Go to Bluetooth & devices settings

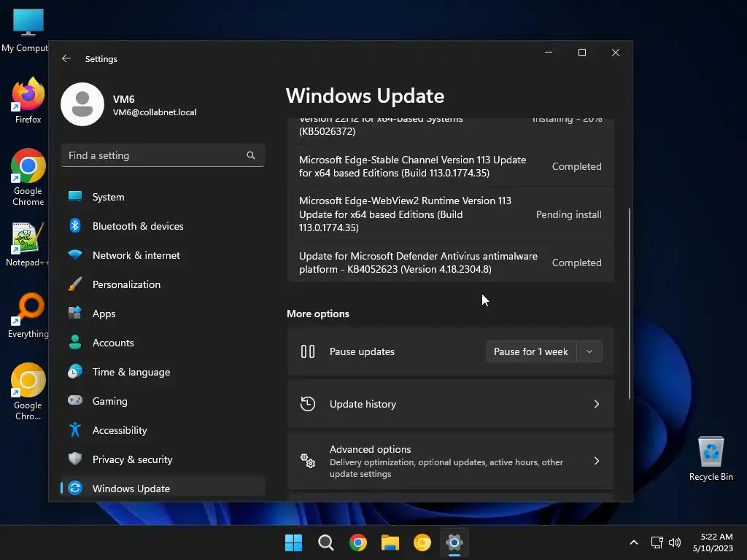[163, 226]
